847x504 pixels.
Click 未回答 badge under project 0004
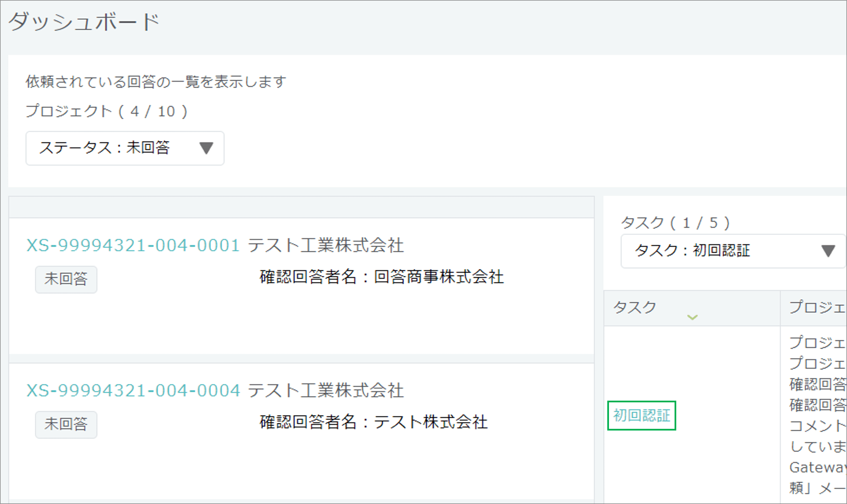66,424
